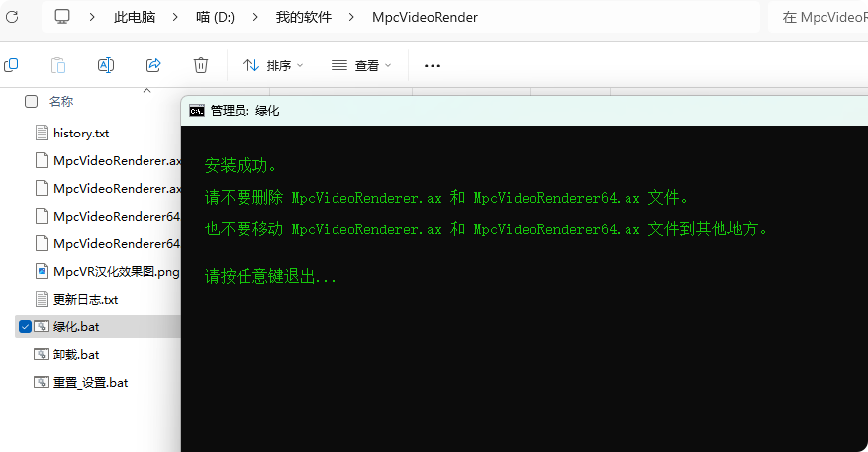
Task: Open the 查看 view dropdown
Action: pos(361,65)
